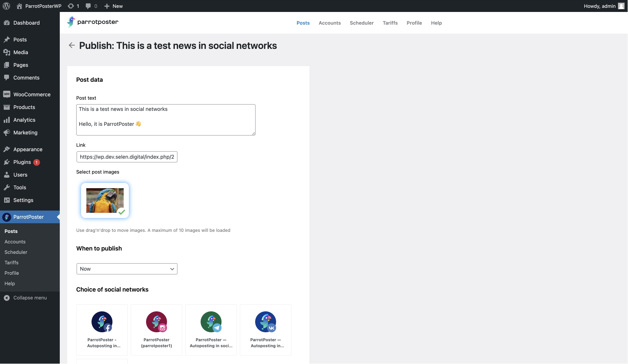Viewport: 628px width, 364px height.
Task: Open the Scheduler tab in ParrotPoster header
Action: (x=362, y=23)
